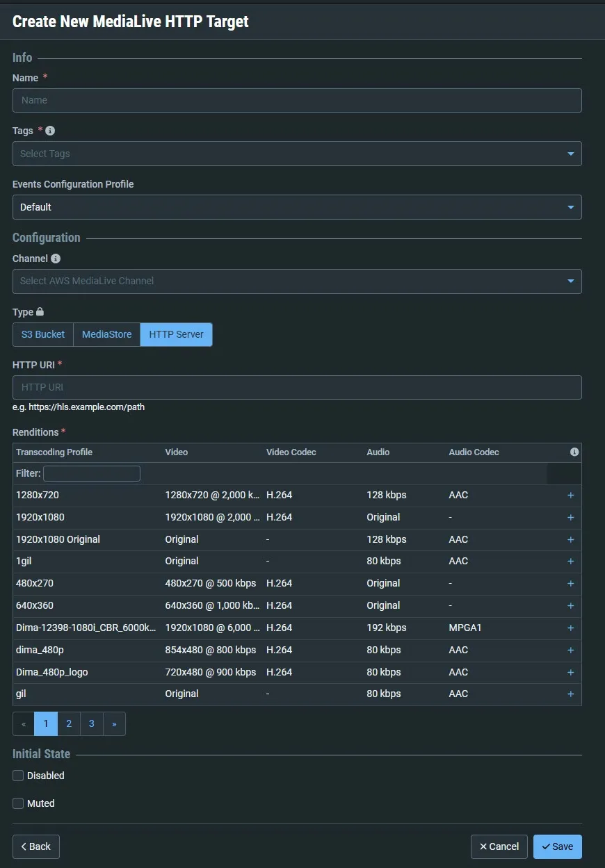Viewport: 605px width, 868px height.
Task: Click the MPGA1 audio codec cell
Action: pyautogui.click(x=465, y=628)
